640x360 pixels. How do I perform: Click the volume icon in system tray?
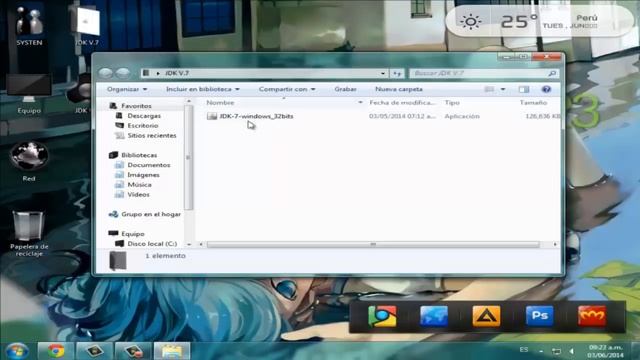tap(571, 351)
